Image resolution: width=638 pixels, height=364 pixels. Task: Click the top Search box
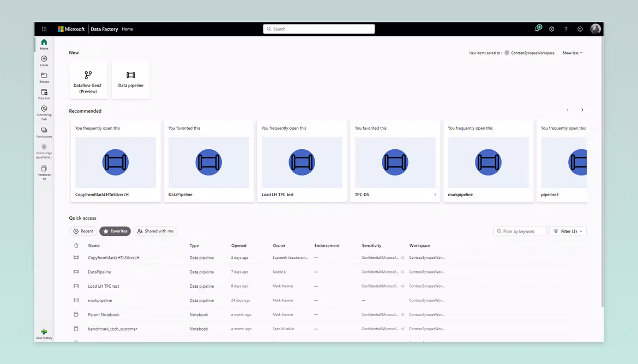coord(319,29)
